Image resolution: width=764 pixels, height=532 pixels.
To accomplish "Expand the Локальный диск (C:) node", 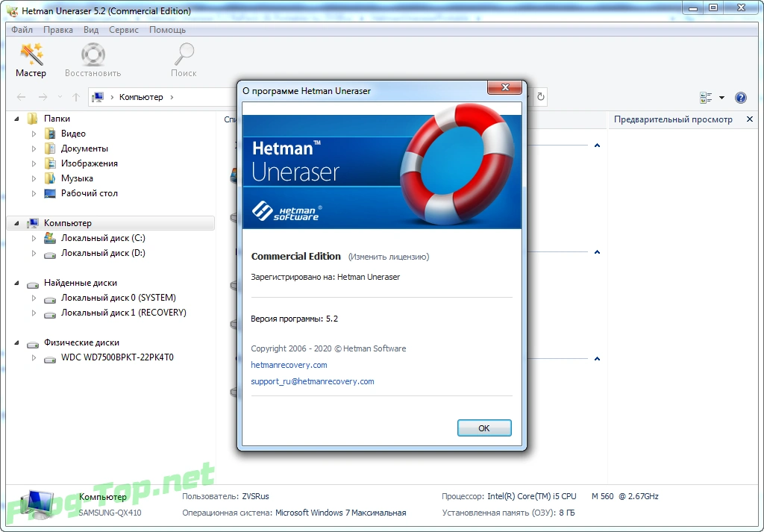I will tap(34, 238).
